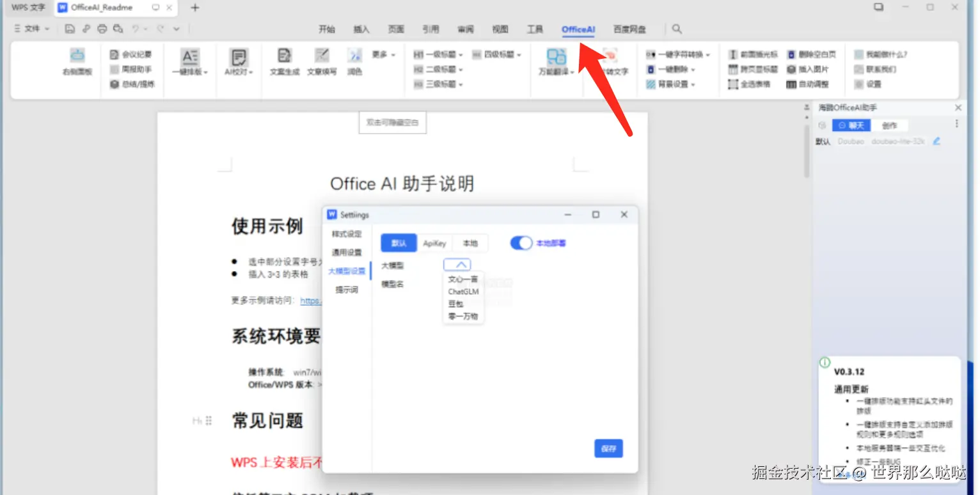Choose 零一万物 from the model list
This screenshot has height=495, width=980.
tap(463, 316)
